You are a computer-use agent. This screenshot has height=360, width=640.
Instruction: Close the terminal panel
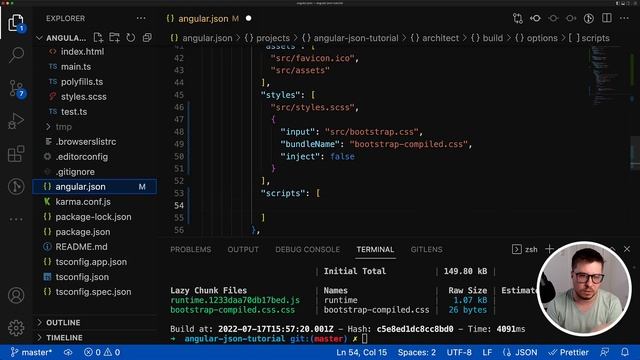tap(627, 249)
